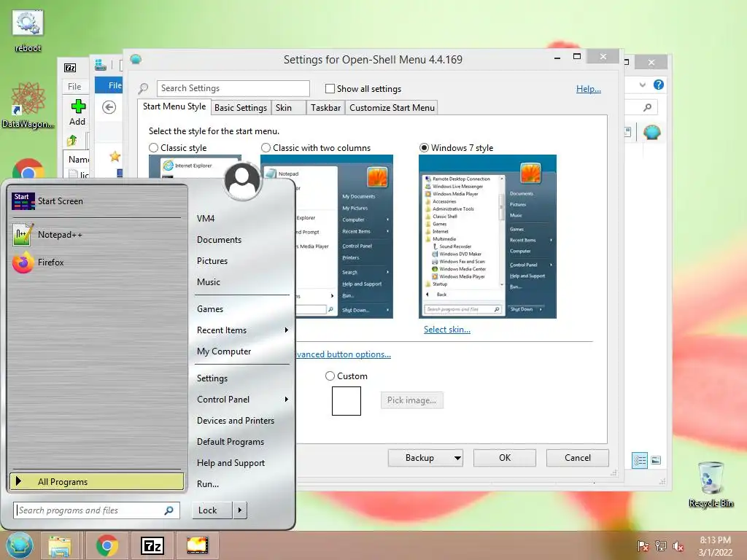Switch to the Start Menu Style tab
747x560 pixels.
coord(174,106)
